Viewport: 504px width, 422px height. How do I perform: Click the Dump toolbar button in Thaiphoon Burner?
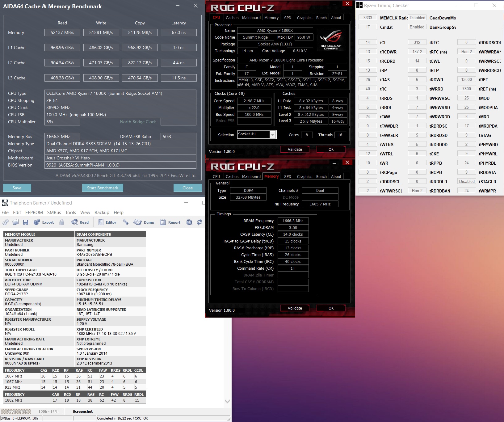pos(144,222)
